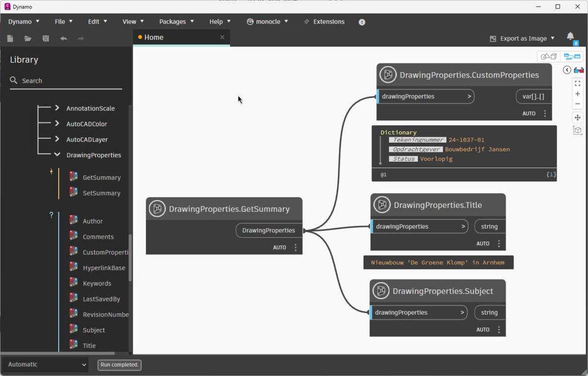Viewport: 588px width, 376px height.
Task: Open the Extensions panel
Action: click(324, 22)
